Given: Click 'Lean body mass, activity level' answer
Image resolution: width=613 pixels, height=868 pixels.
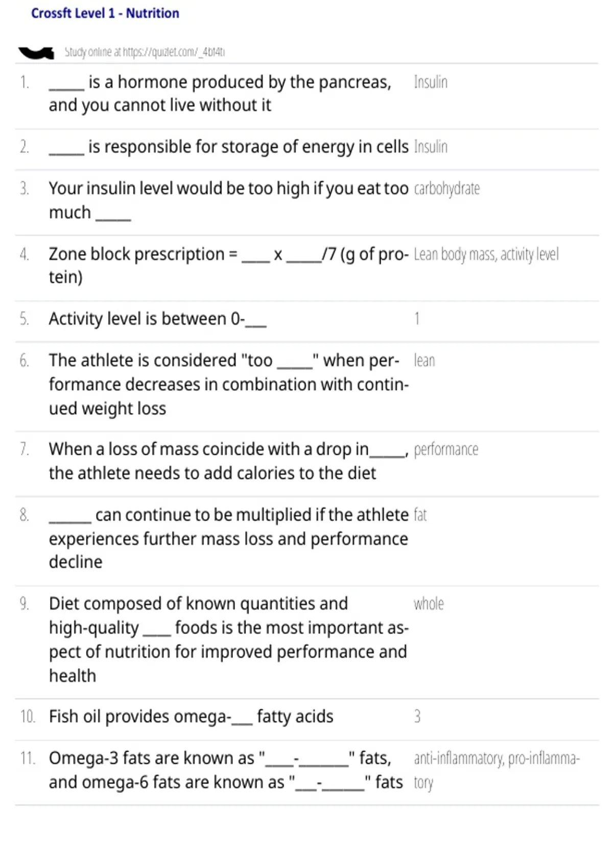Looking at the screenshot, I should click(x=486, y=254).
